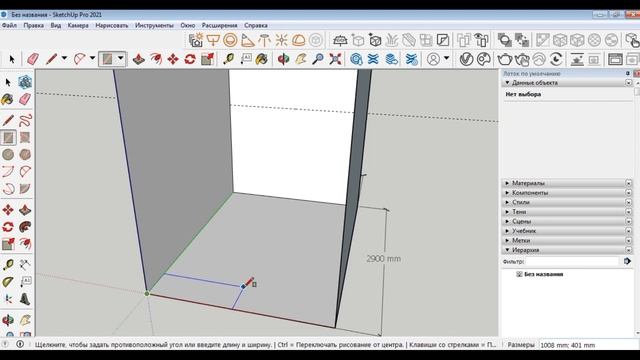The width and height of the screenshot is (640, 360).
Task: Open the Расширения menu
Action: (x=220, y=25)
